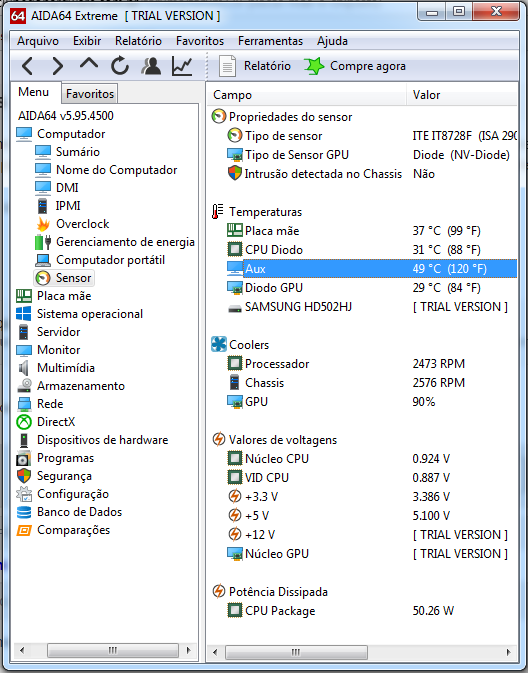
Task: Select the CPU Package power row
Action: 371,611
